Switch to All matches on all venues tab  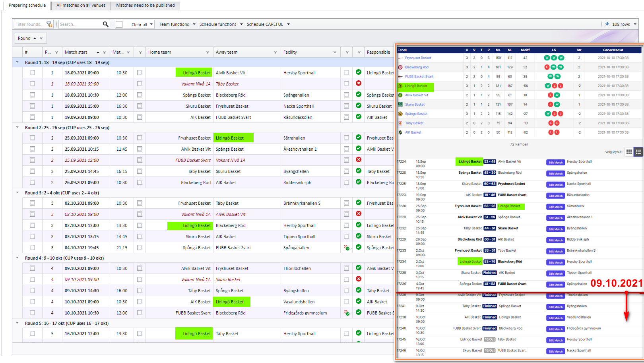click(x=81, y=6)
